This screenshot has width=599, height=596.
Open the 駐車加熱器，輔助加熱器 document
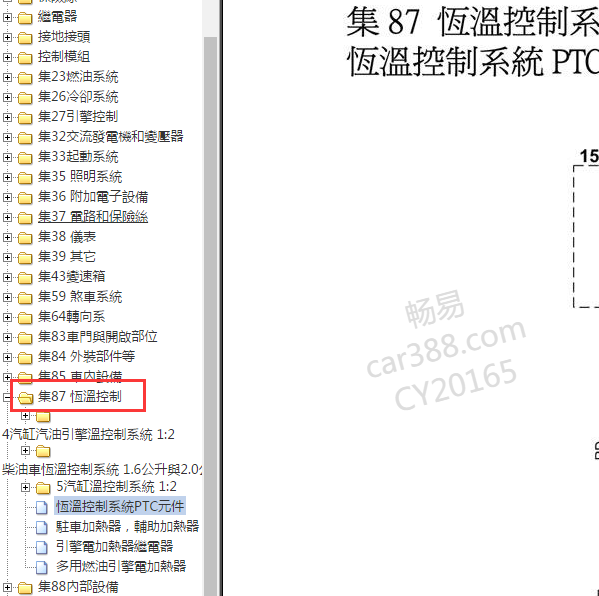[x=128, y=526]
